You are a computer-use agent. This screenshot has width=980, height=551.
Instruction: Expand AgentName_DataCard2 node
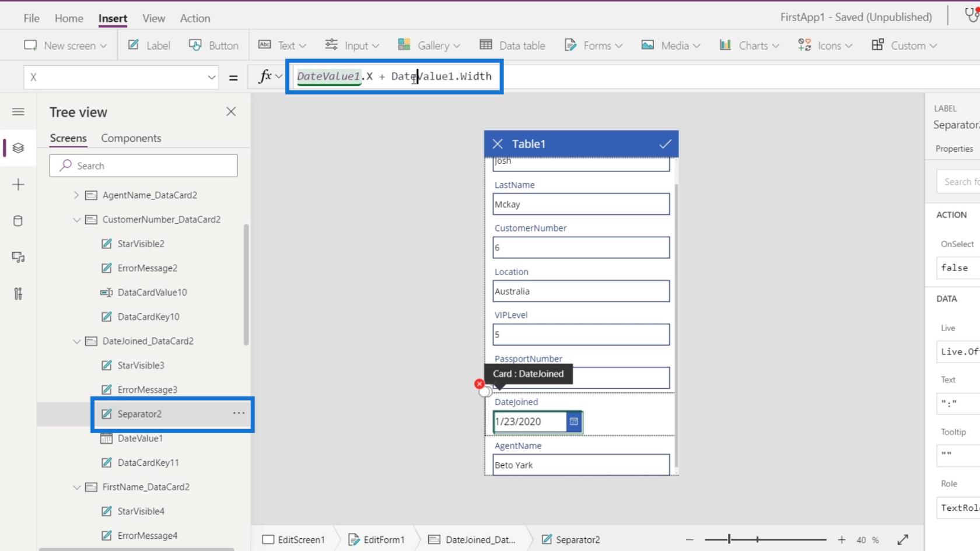coord(76,195)
